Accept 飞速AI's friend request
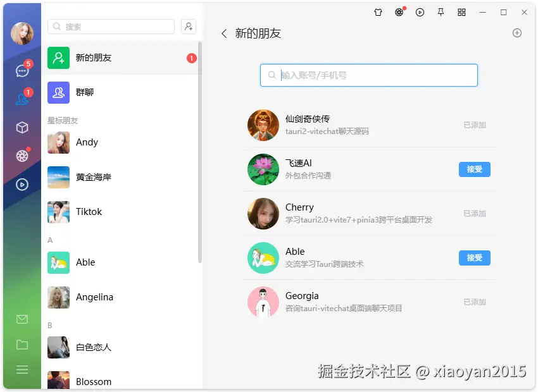538x392 pixels. pyautogui.click(x=474, y=169)
